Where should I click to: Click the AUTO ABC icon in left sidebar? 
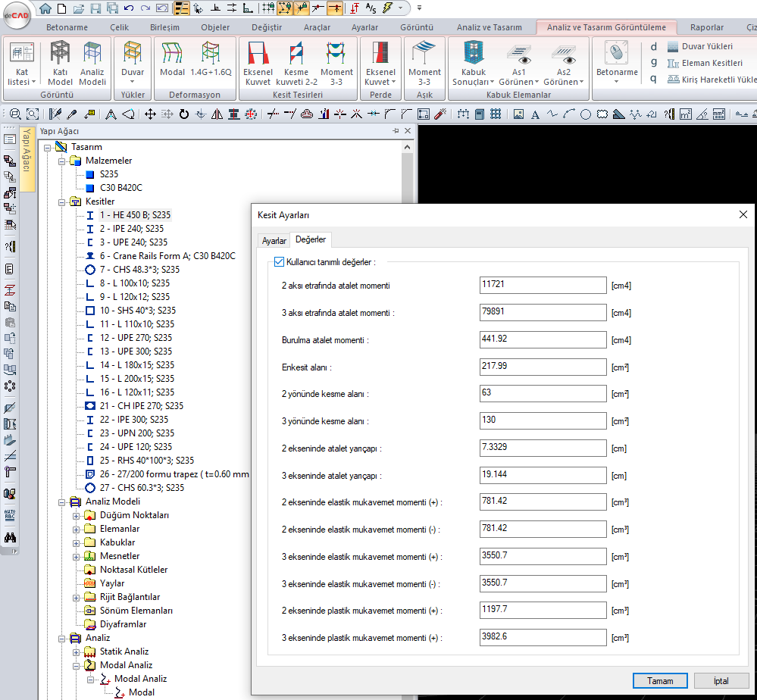tap(10, 514)
